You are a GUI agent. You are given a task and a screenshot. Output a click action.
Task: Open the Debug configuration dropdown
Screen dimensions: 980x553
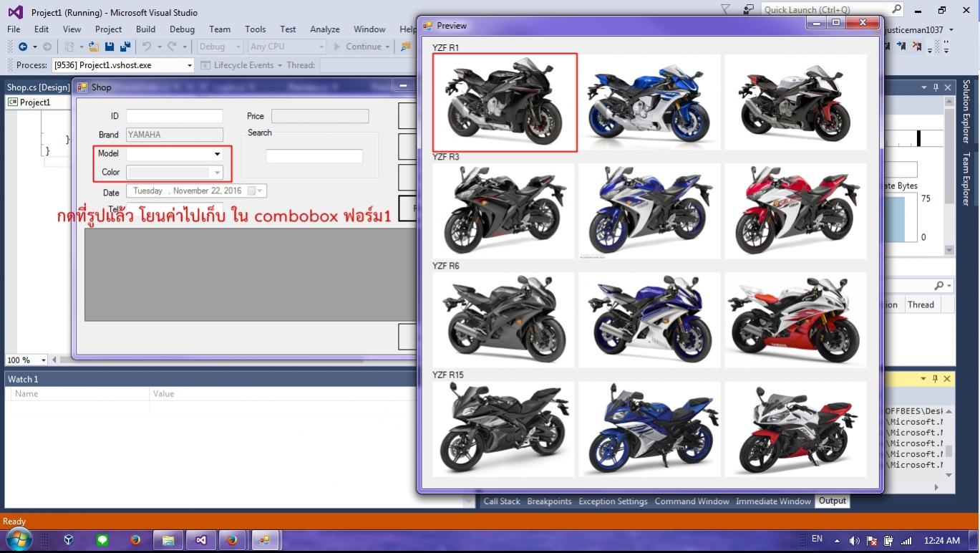238,47
